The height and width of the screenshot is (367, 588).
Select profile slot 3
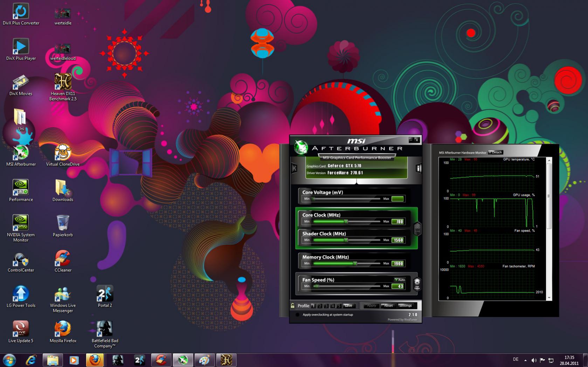click(326, 306)
